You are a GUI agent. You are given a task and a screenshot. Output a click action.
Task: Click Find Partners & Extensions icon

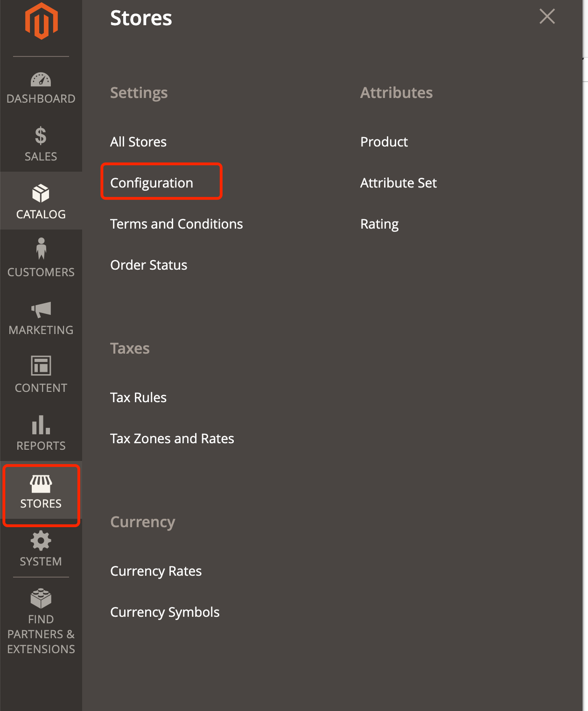point(41,599)
